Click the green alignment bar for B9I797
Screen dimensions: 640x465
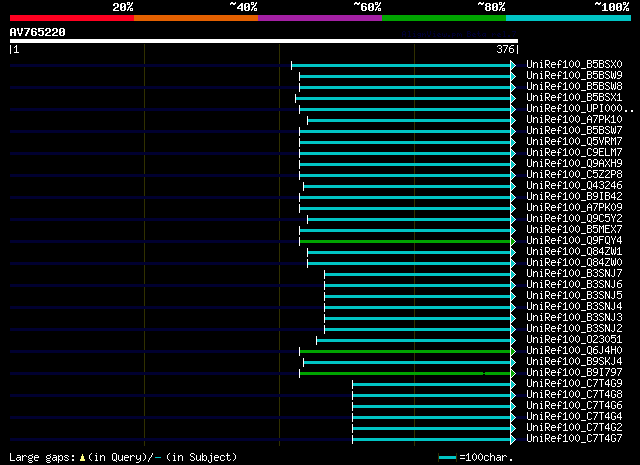(x=405, y=374)
